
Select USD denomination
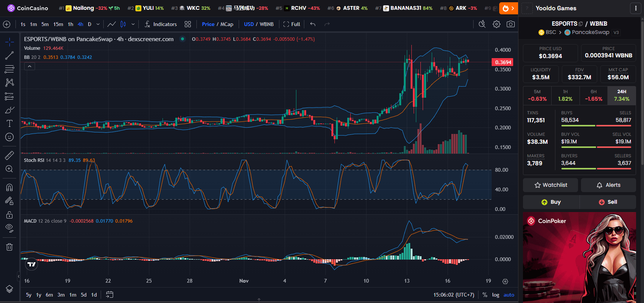coord(249,24)
